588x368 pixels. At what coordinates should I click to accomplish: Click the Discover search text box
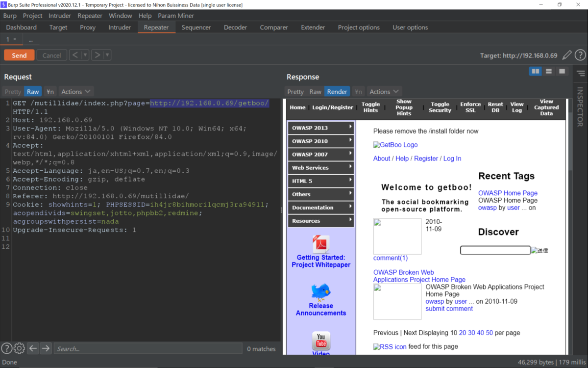coord(495,250)
